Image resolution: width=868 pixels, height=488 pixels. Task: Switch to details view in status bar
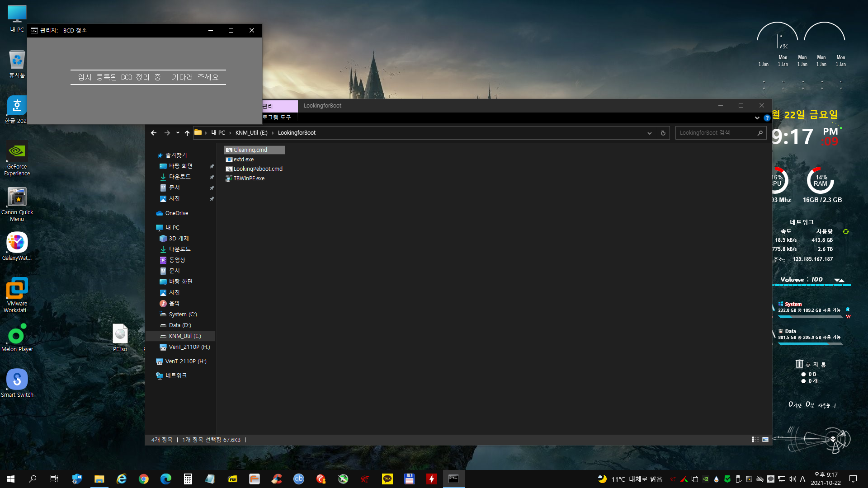[755, 440]
